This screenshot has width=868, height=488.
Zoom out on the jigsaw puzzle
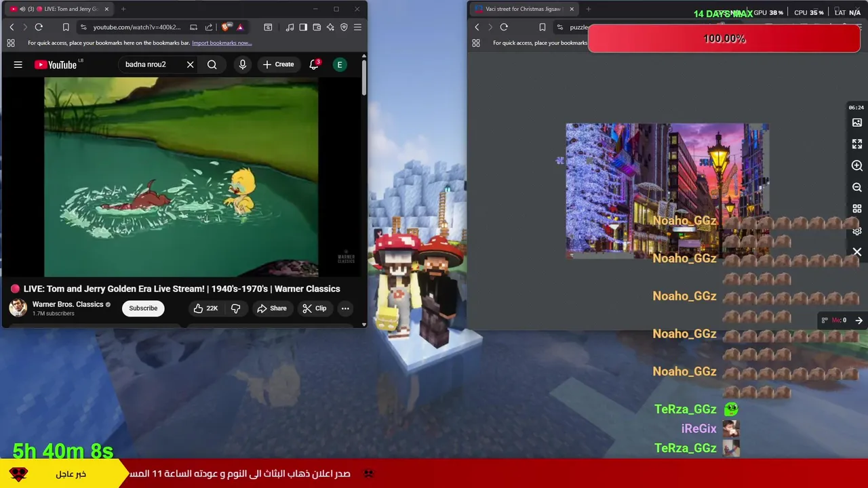(857, 188)
